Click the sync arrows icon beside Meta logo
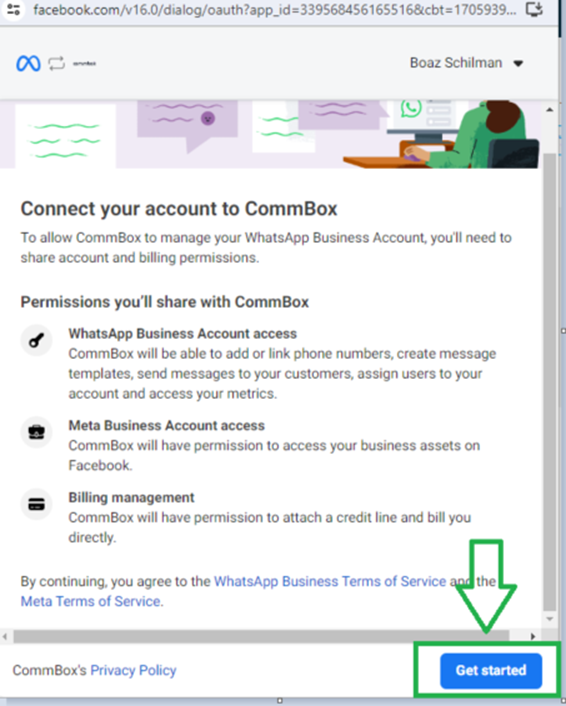This screenshot has height=706, width=566. (57, 63)
